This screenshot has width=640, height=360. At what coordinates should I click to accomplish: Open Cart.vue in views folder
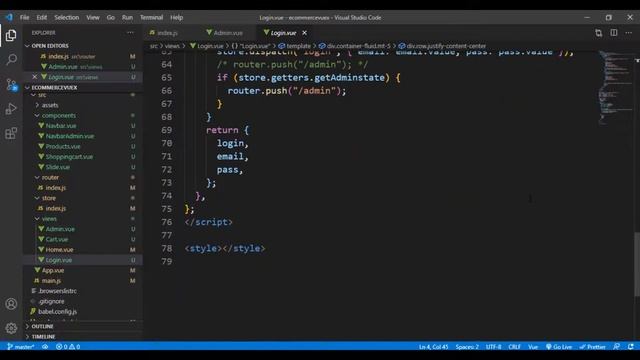tap(56, 239)
